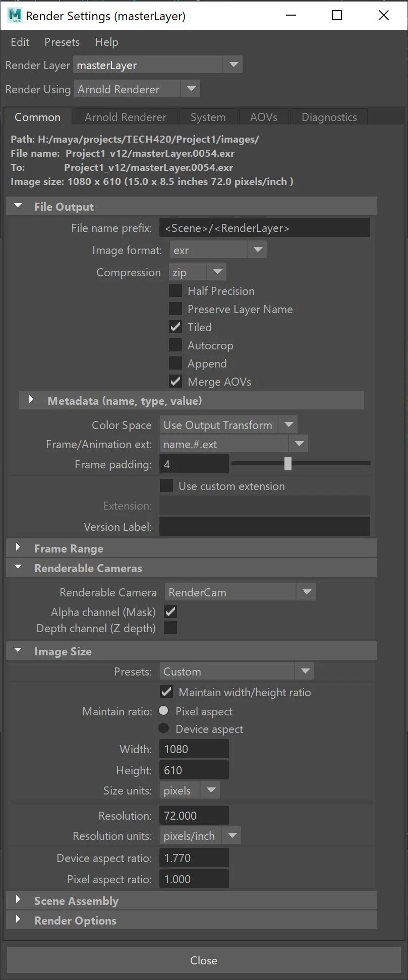Click the Pixel aspect ratio field
Screen dimensions: 408x980
click(194, 879)
